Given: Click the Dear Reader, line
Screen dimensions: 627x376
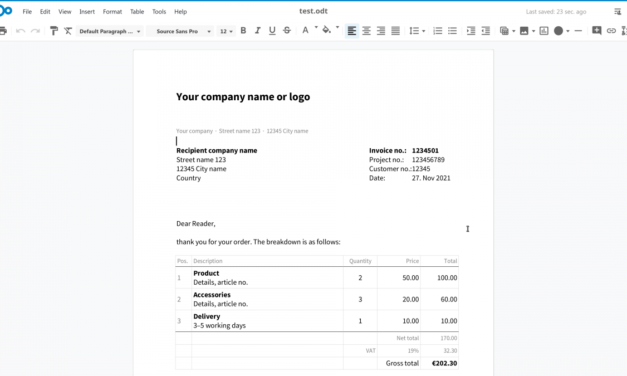Looking at the screenshot, I should (196, 224).
